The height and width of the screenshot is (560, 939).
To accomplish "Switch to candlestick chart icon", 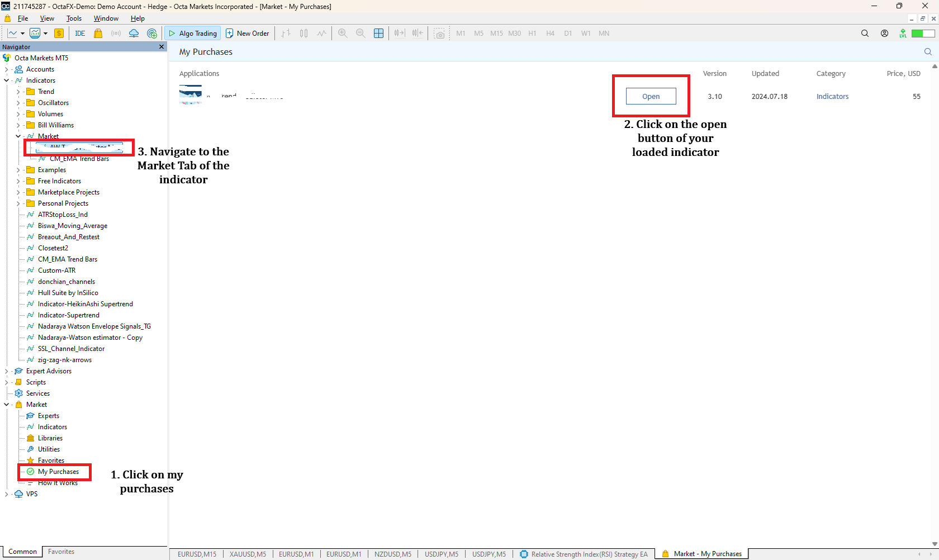I will (x=303, y=33).
